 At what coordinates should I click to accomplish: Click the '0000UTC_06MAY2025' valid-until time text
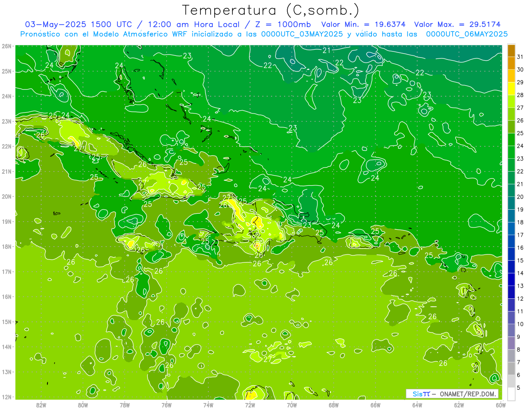[x=467, y=34]
